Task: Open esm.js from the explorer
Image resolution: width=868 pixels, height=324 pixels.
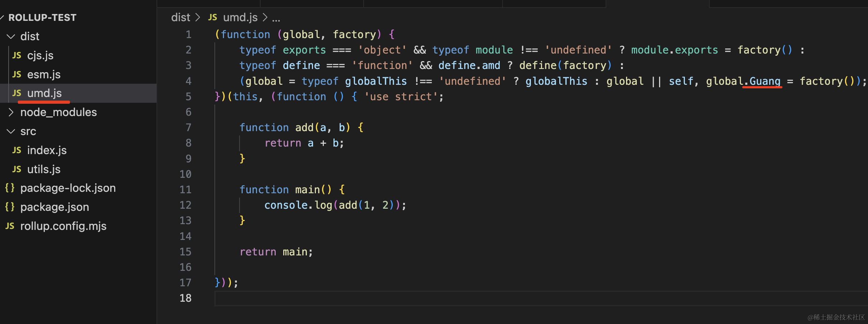Action: (x=44, y=74)
